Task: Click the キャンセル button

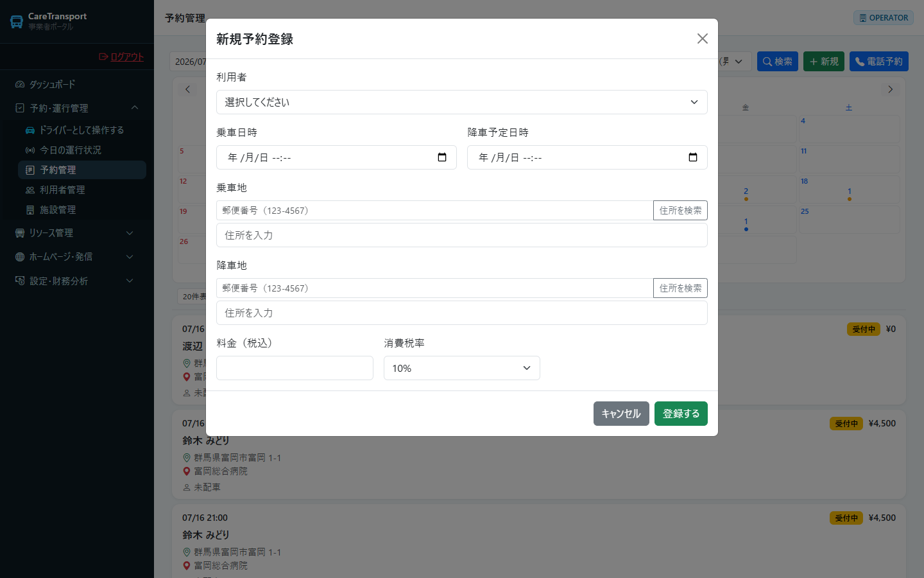Action: coord(621,414)
